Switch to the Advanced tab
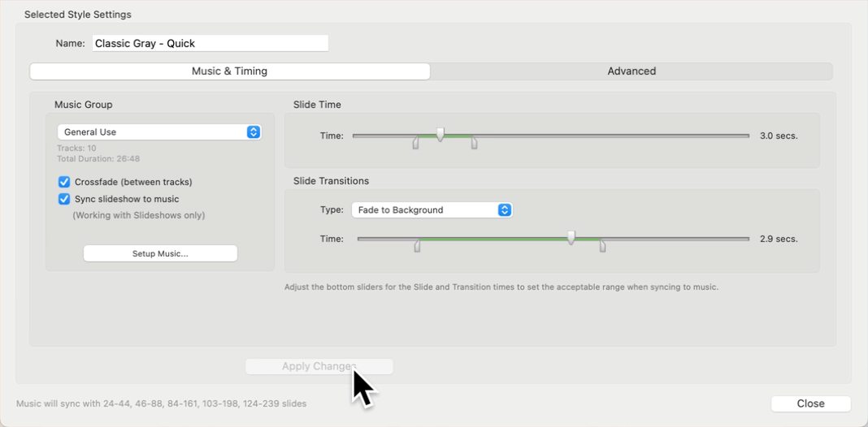 [x=631, y=71]
